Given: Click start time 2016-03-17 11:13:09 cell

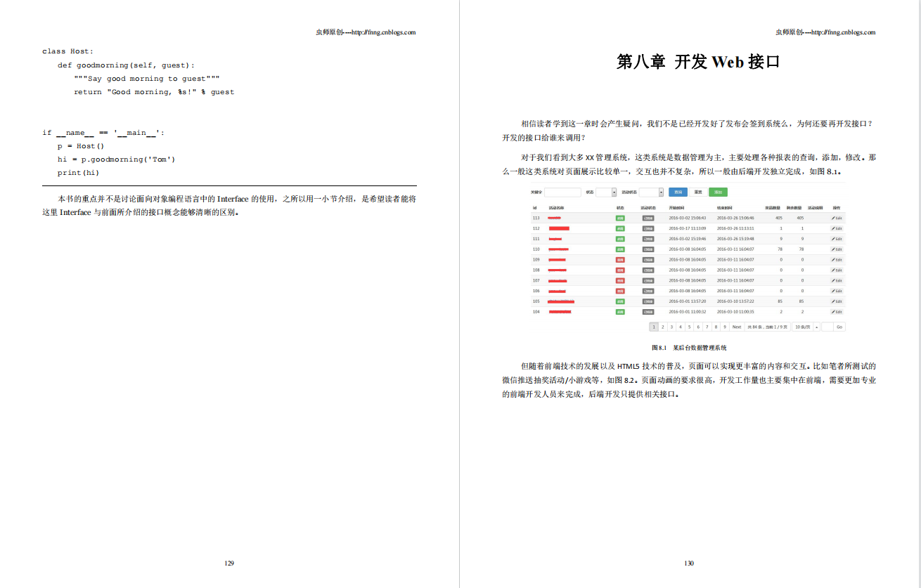Looking at the screenshot, I should [x=688, y=228].
